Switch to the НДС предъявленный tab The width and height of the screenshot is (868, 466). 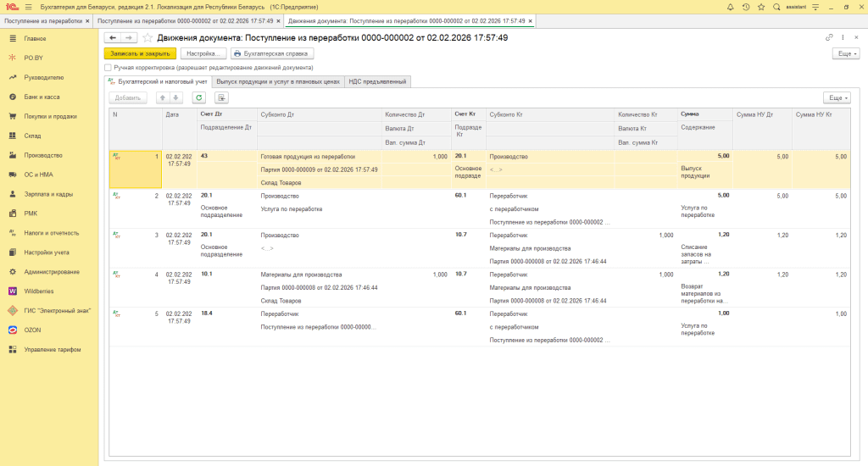click(378, 81)
